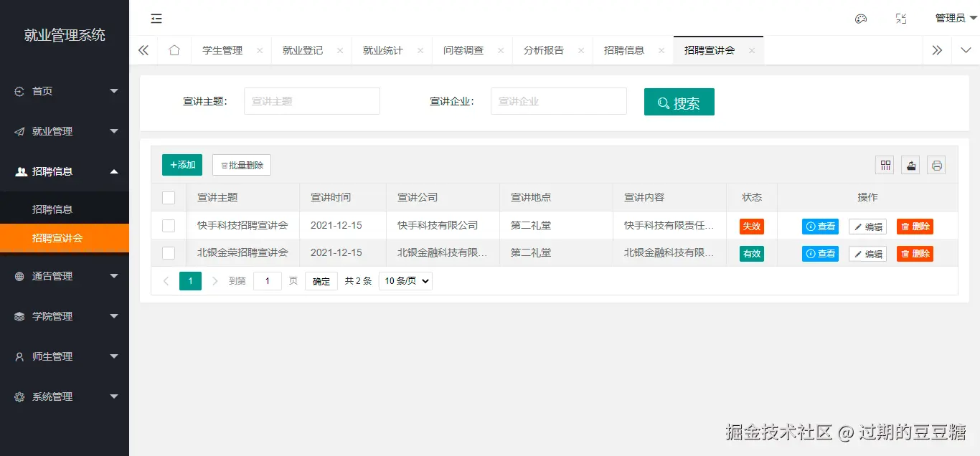Click the export data icon above the table
980x456 pixels.
(x=910, y=165)
